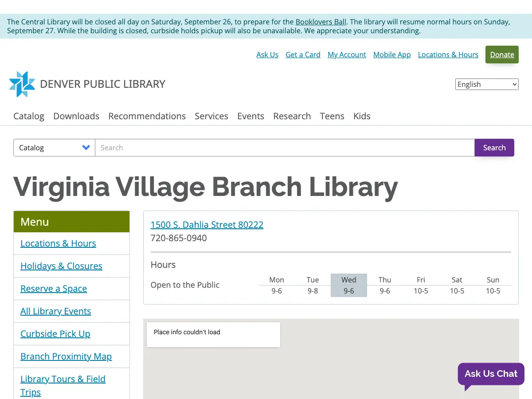Click the Mon day header in hours table

[x=277, y=280]
